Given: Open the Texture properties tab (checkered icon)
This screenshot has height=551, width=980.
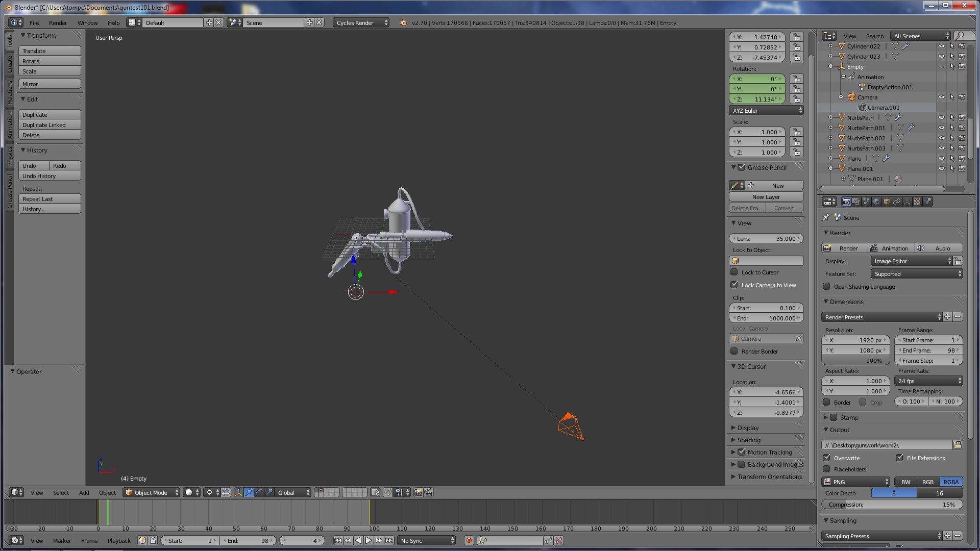Looking at the screenshot, I should [x=917, y=202].
